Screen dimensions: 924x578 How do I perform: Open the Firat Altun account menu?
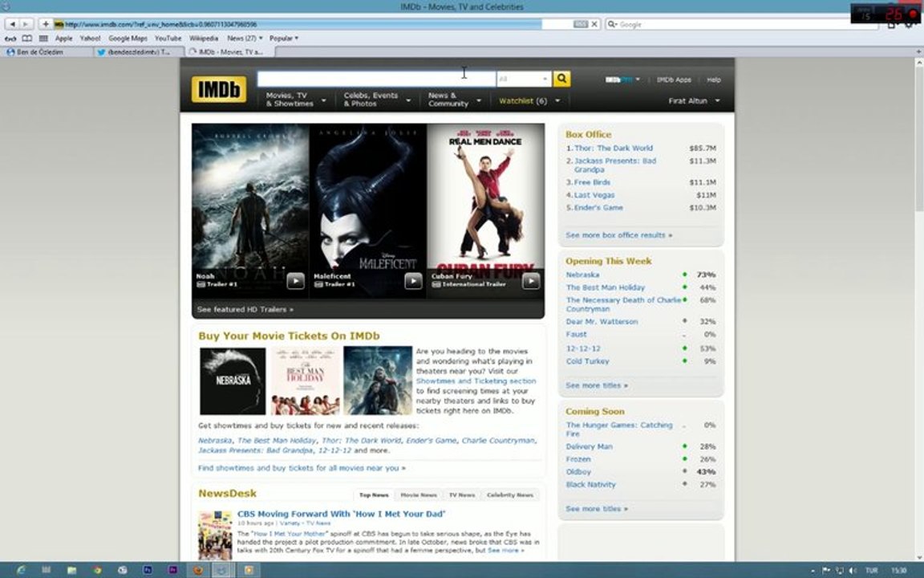694,101
